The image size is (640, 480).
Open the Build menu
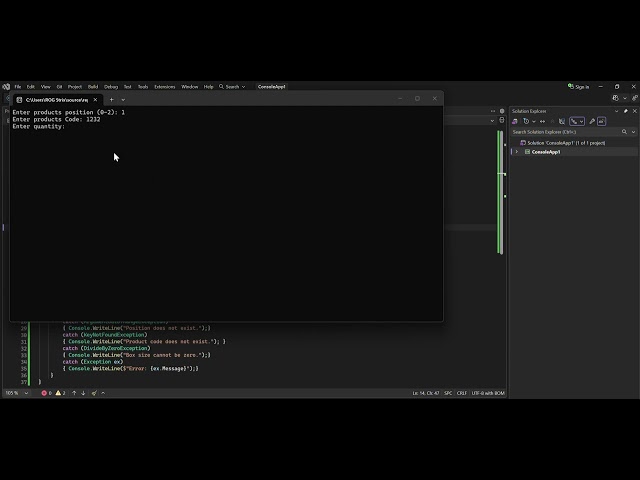(93, 87)
